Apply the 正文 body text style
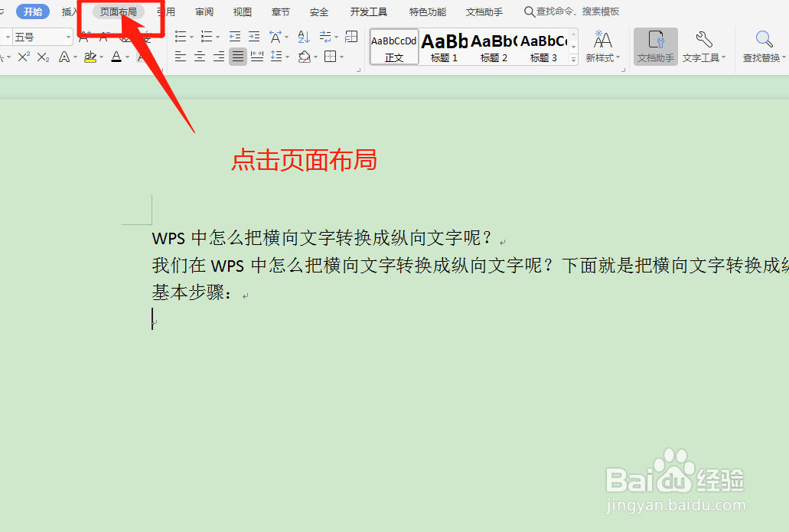 click(394, 47)
